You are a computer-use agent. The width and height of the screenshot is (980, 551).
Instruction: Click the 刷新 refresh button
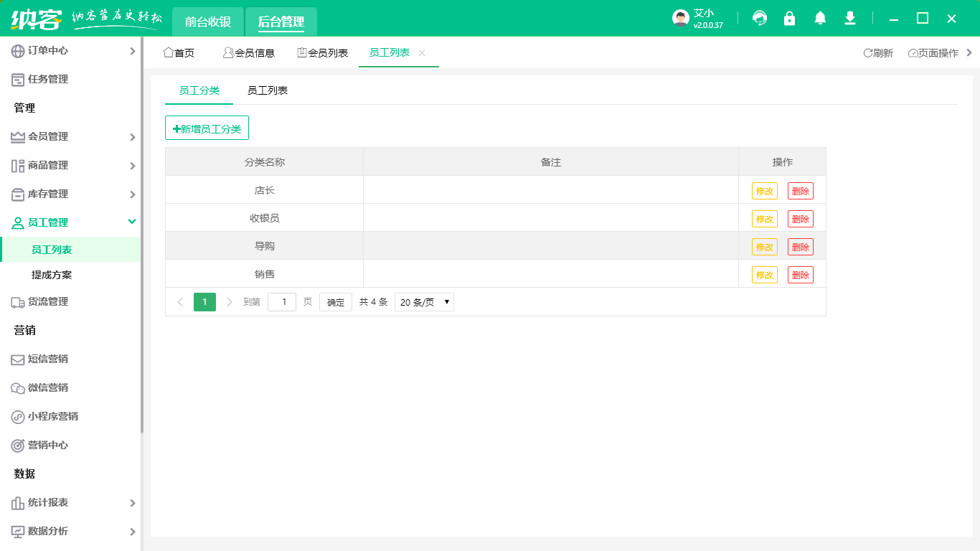point(878,53)
